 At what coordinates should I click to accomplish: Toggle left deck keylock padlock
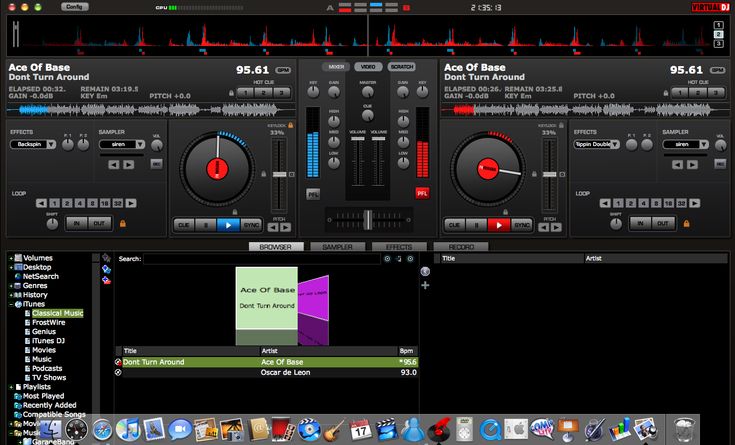(x=291, y=125)
